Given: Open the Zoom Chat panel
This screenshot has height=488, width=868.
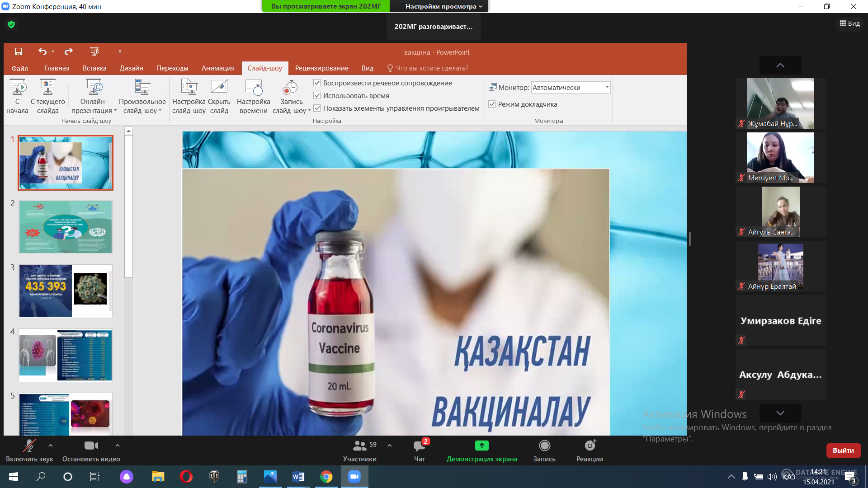Looking at the screenshot, I should 419,446.
